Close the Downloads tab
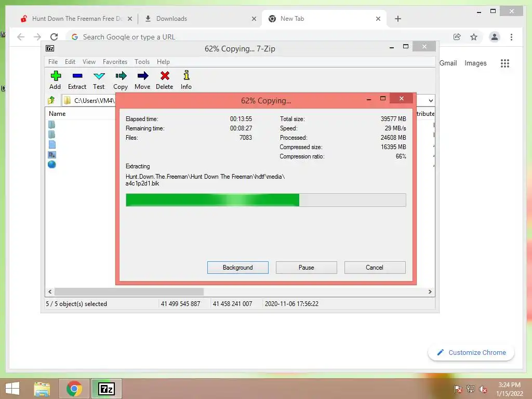 254,19
